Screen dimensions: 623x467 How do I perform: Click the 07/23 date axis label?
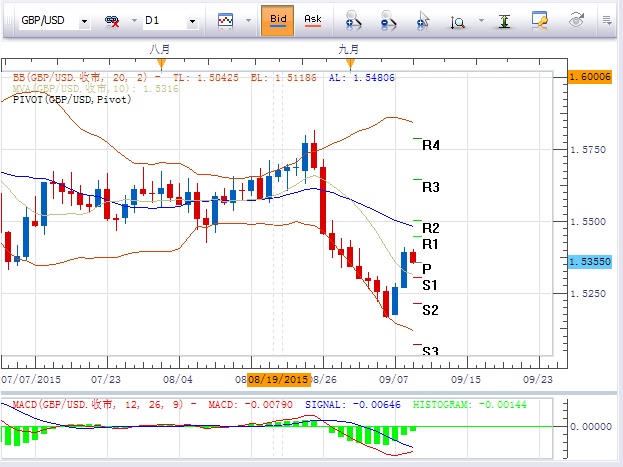pos(106,380)
